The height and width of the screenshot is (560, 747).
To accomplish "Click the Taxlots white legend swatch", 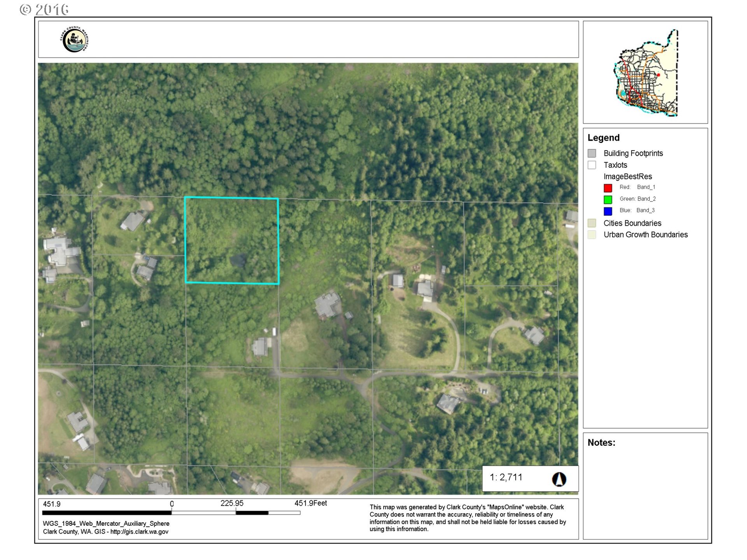I will point(592,165).
